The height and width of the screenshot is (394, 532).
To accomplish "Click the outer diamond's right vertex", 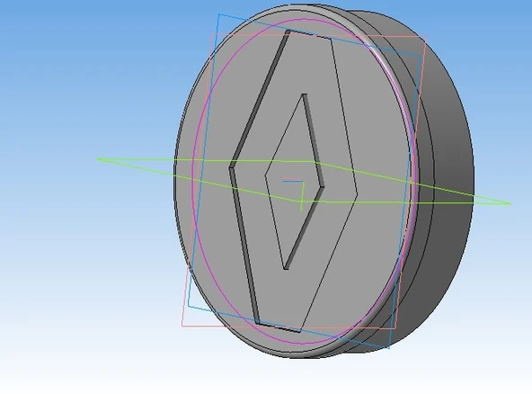I will tap(357, 195).
